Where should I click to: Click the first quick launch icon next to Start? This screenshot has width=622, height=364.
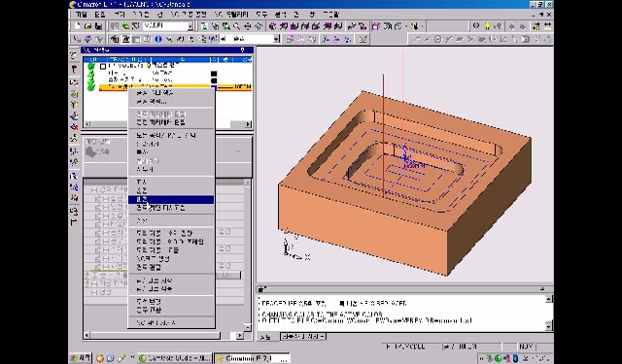coord(100,358)
